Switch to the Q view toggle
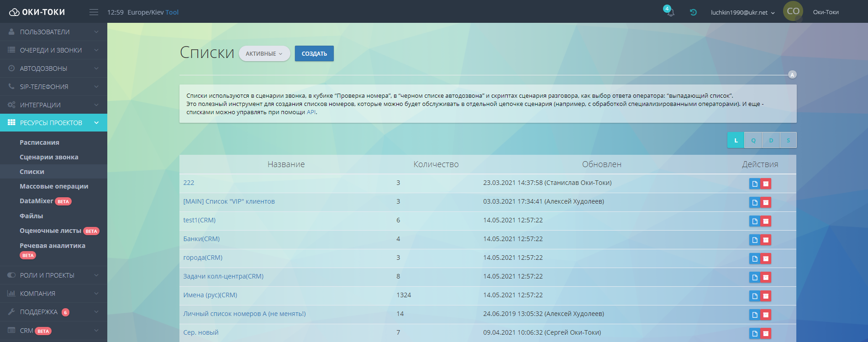Viewport: 868px width, 342px height. tap(753, 140)
